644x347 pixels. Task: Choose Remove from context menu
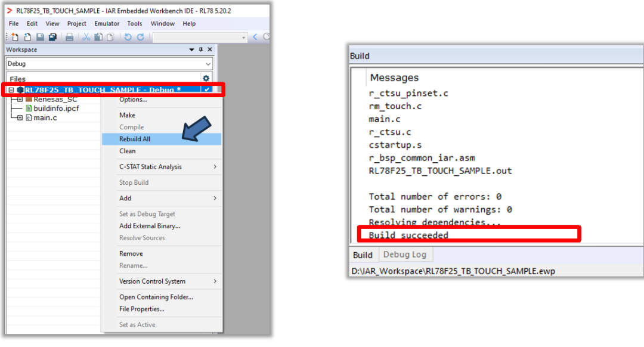click(162, 254)
